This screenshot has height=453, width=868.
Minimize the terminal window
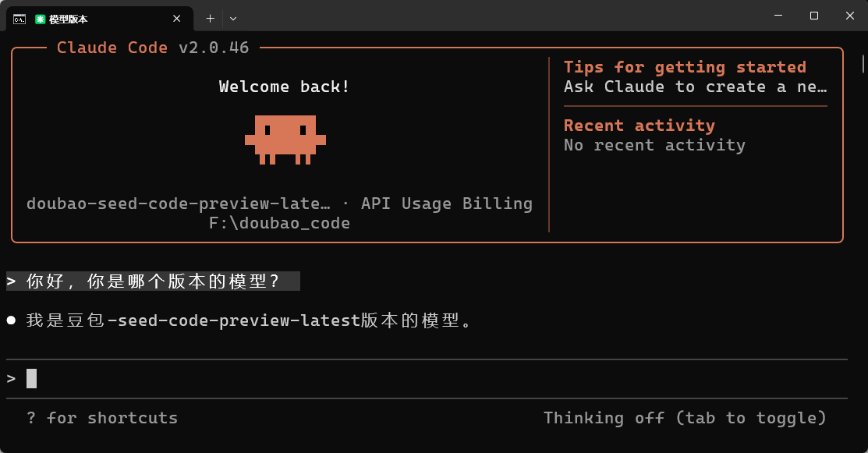pyautogui.click(x=778, y=16)
